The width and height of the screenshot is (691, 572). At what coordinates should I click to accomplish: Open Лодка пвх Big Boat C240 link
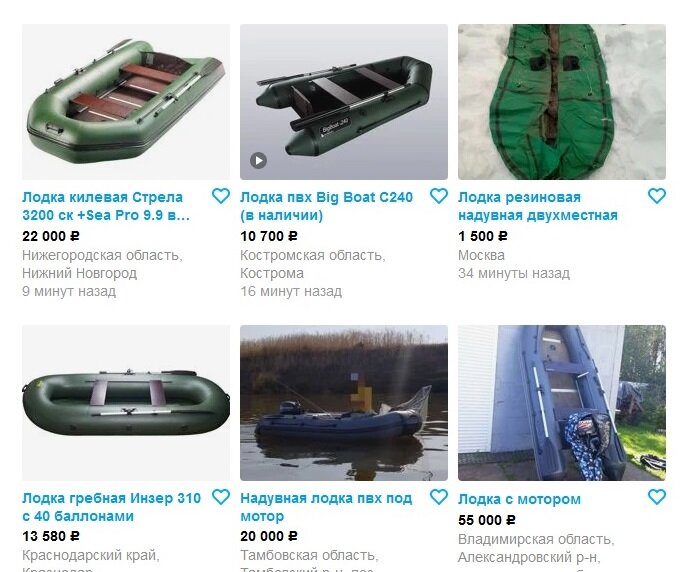pos(327,206)
